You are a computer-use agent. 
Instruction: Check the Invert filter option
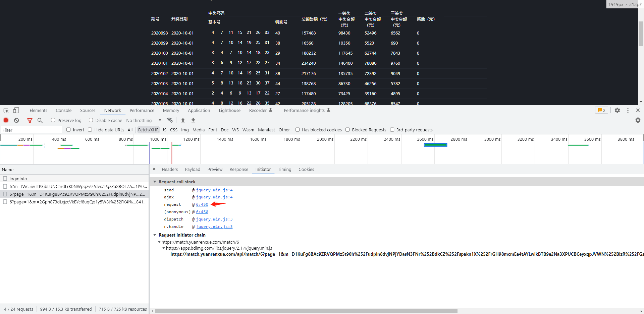68,130
